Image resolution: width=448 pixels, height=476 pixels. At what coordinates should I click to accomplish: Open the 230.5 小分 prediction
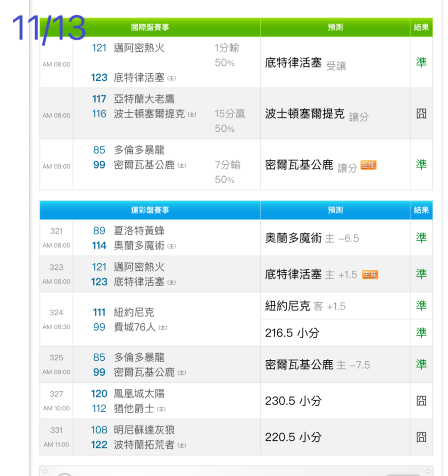coord(293,401)
